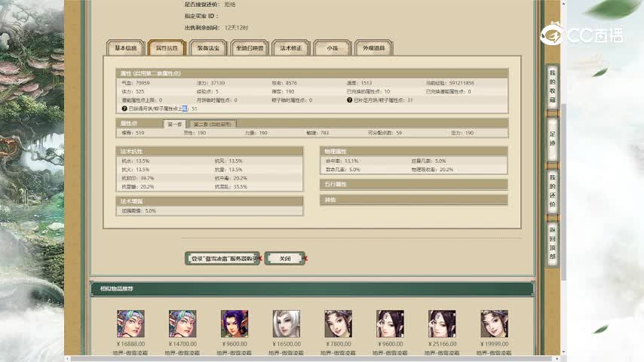Click the 加强鬼爆: 5.0% value
The image size is (644, 362).
point(139,211)
